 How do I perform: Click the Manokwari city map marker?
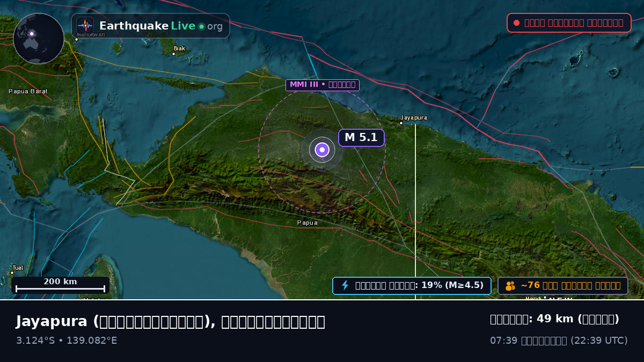pos(77,39)
